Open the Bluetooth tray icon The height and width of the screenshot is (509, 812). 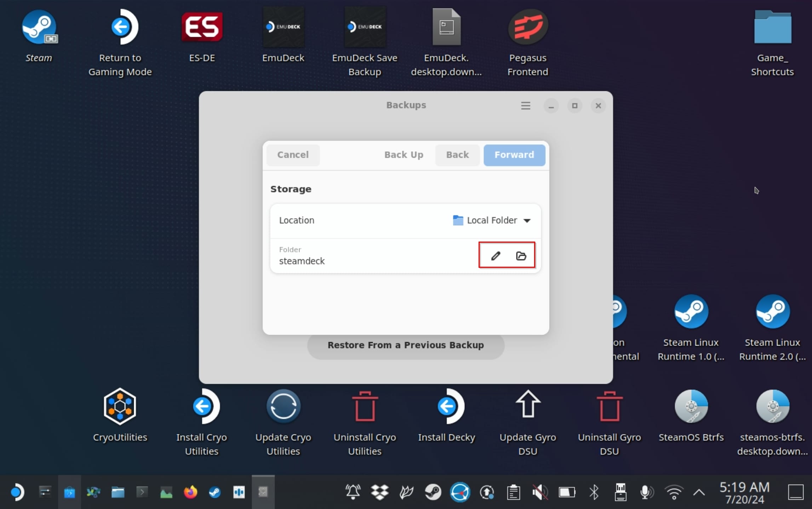click(x=594, y=492)
